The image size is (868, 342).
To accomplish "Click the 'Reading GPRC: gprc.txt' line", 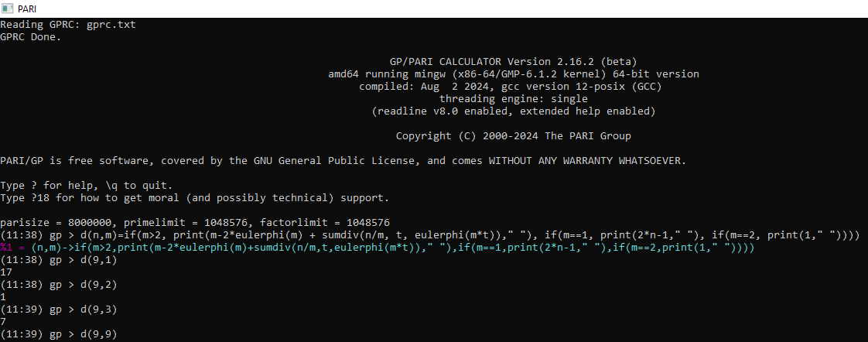I will pyautogui.click(x=68, y=26).
